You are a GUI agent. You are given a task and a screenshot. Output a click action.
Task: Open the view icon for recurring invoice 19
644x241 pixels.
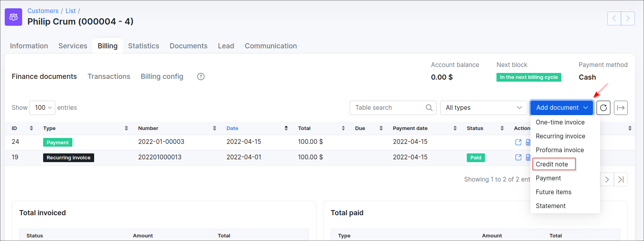point(518,157)
